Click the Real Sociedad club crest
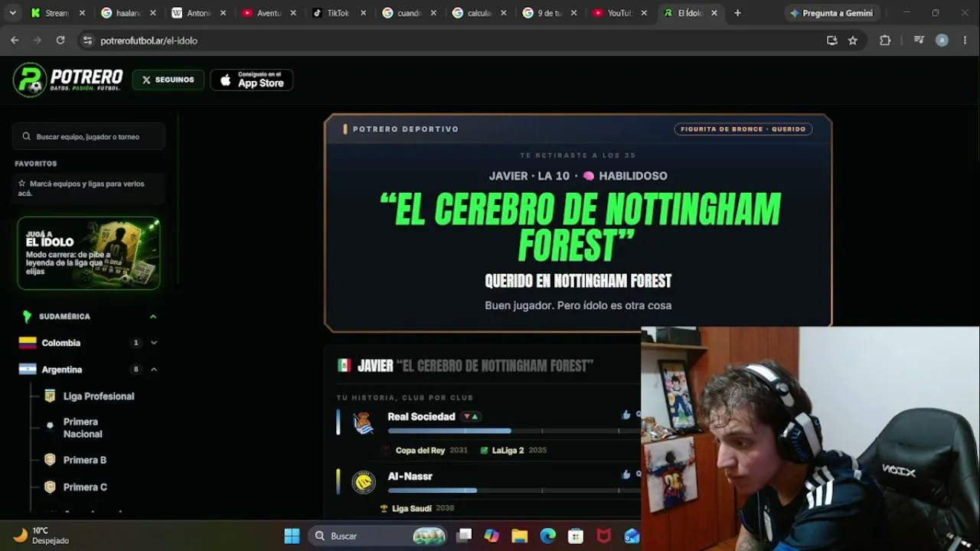Image resolution: width=980 pixels, height=551 pixels. pyautogui.click(x=364, y=422)
